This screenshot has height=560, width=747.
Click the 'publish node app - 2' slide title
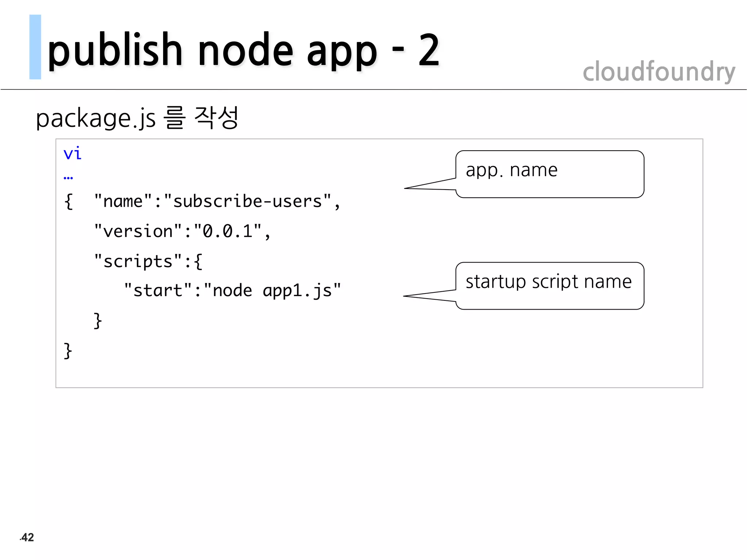[x=243, y=50]
